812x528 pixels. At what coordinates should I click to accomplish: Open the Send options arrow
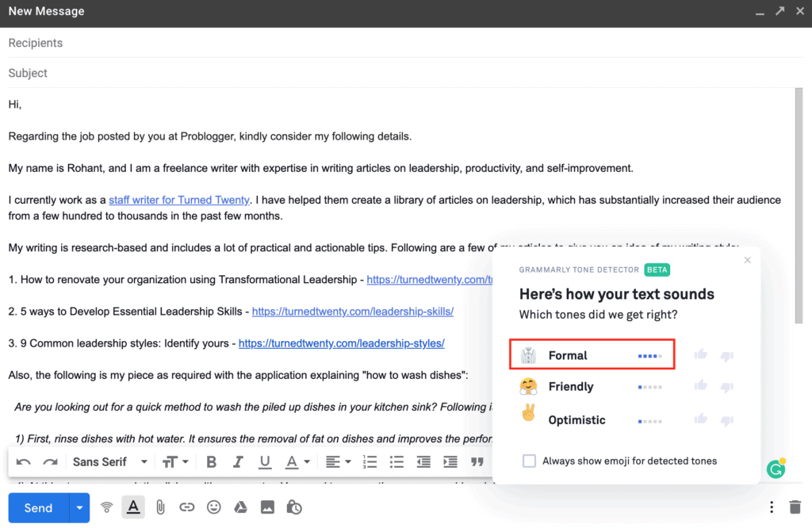[x=79, y=508]
